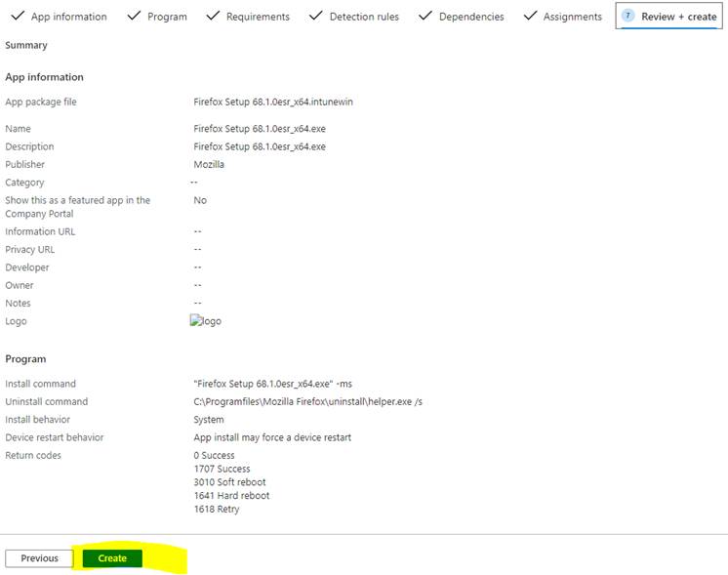The width and height of the screenshot is (728, 575).
Task: Select the Privacy URL label
Action: 29,249
